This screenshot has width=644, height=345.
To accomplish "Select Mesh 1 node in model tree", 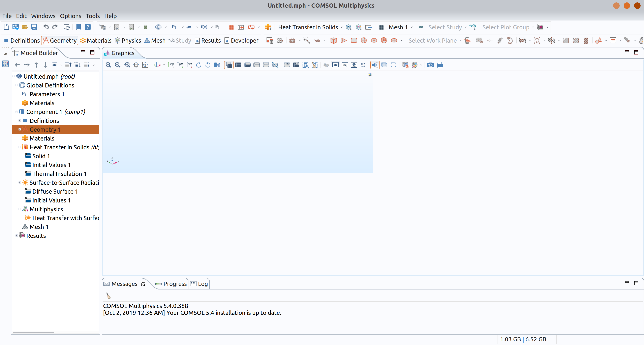I will [39, 227].
